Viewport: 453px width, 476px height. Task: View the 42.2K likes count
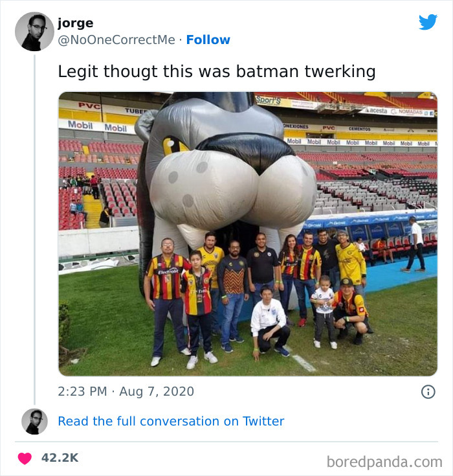click(x=60, y=458)
